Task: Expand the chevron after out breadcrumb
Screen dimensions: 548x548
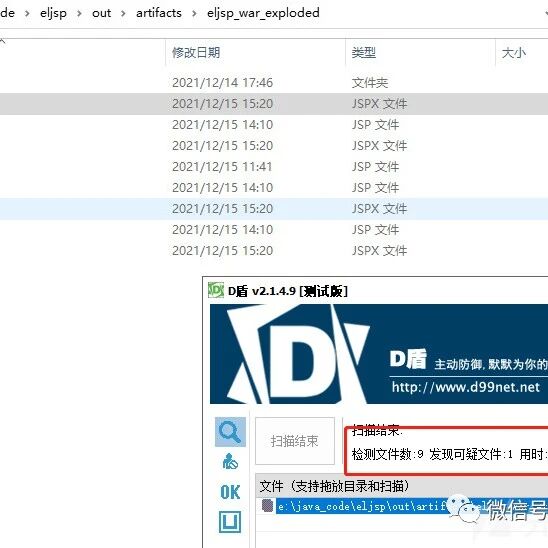Action: click(123, 14)
